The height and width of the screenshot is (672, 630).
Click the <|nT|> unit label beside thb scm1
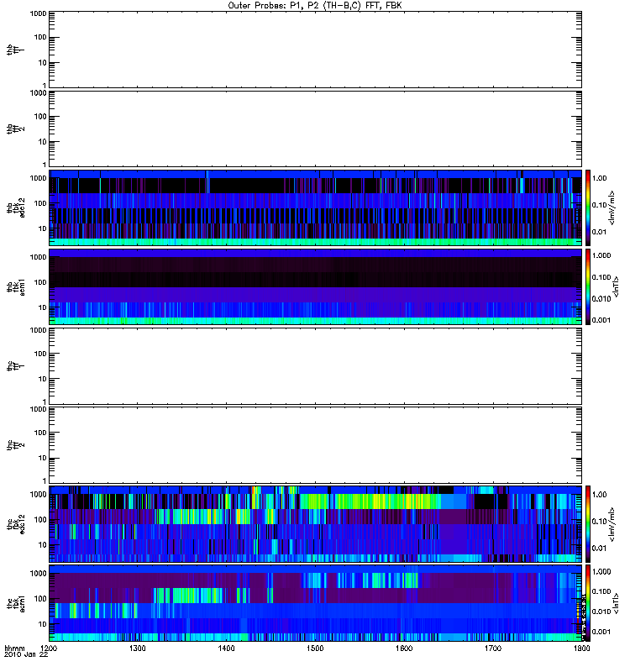[x=616, y=286]
